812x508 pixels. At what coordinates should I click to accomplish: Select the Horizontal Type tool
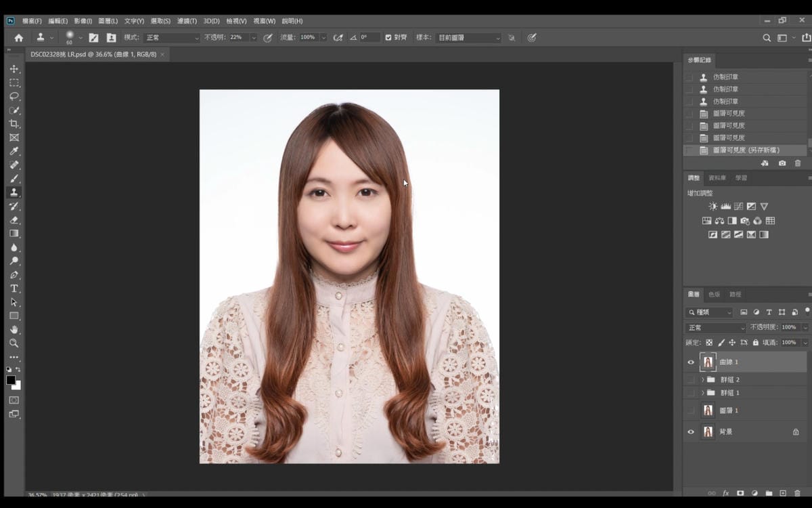pyautogui.click(x=14, y=289)
